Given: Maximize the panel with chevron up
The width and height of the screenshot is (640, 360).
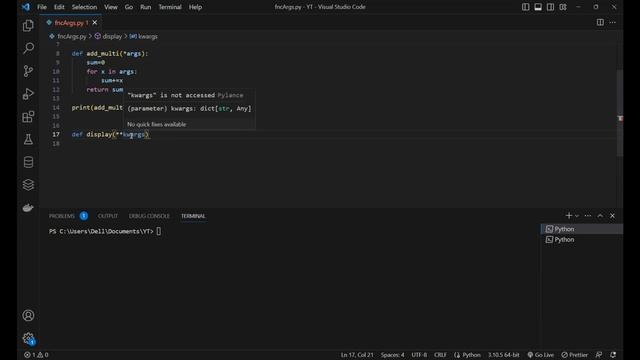Looking at the screenshot, I should (x=600, y=216).
